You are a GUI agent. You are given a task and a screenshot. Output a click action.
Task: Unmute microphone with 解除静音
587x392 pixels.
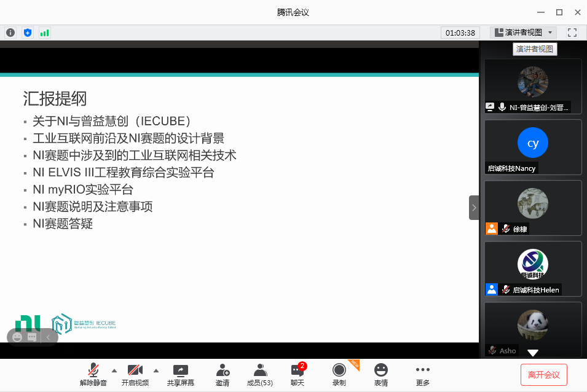[93, 375]
